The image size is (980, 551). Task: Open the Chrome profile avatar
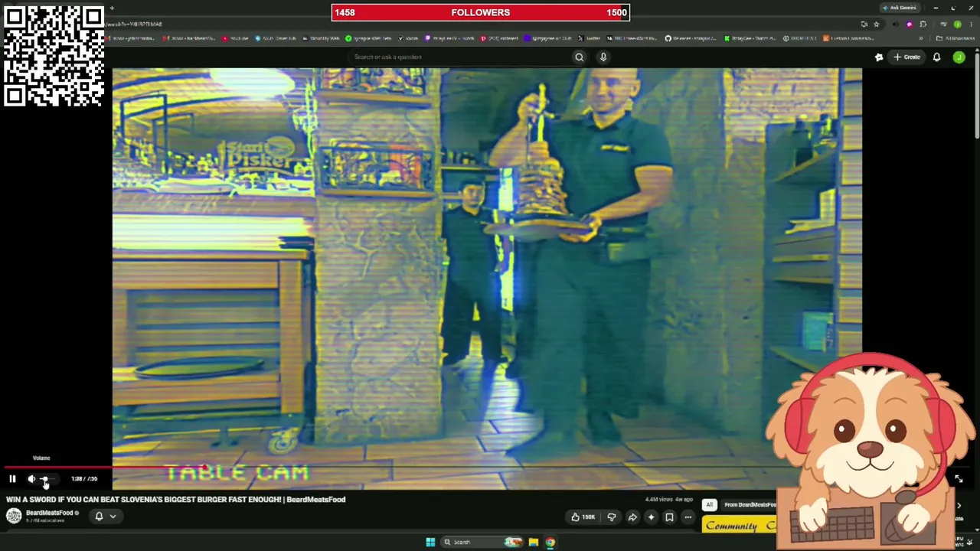[957, 24]
